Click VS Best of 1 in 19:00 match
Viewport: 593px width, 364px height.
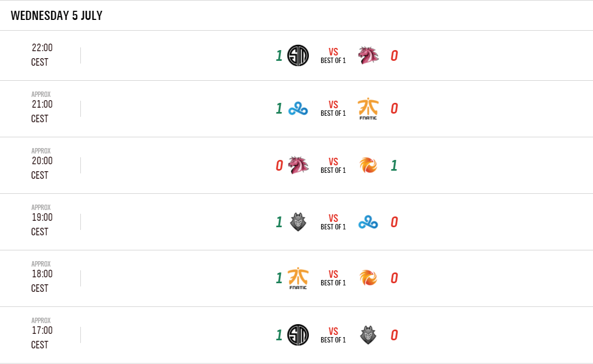pos(333,222)
